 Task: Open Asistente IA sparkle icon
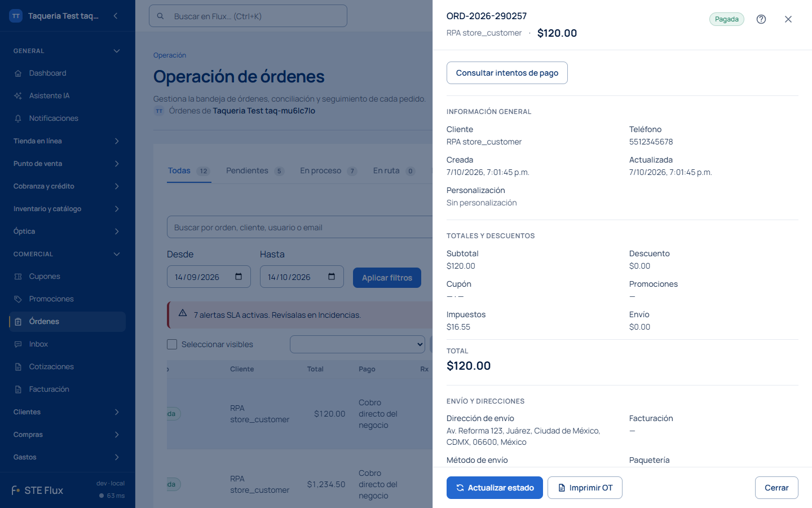(x=18, y=96)
